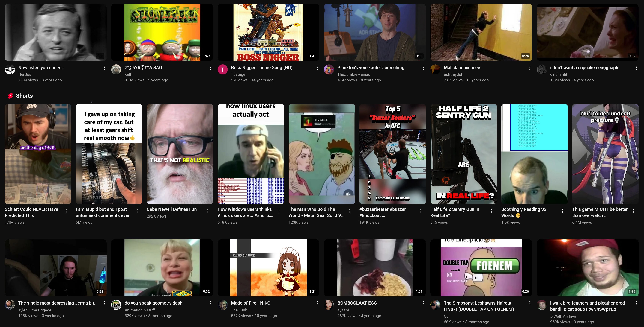The width and height of the screenshot is (644, 327).
Task: Play the FOENEM Homer Simpson thumbnail
Action: pos(481,268)
